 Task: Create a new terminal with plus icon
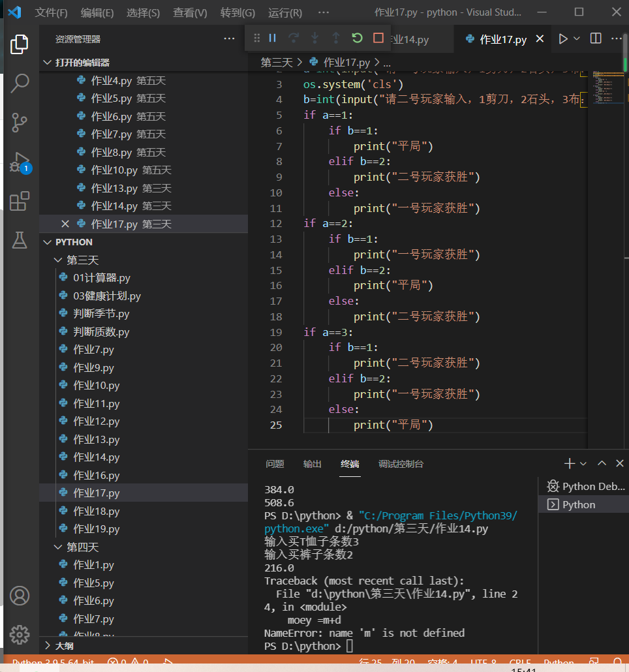(570, 463)
